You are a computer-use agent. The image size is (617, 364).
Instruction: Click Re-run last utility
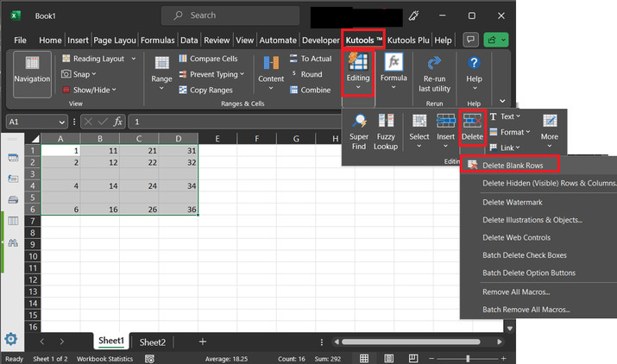(434, 74)
